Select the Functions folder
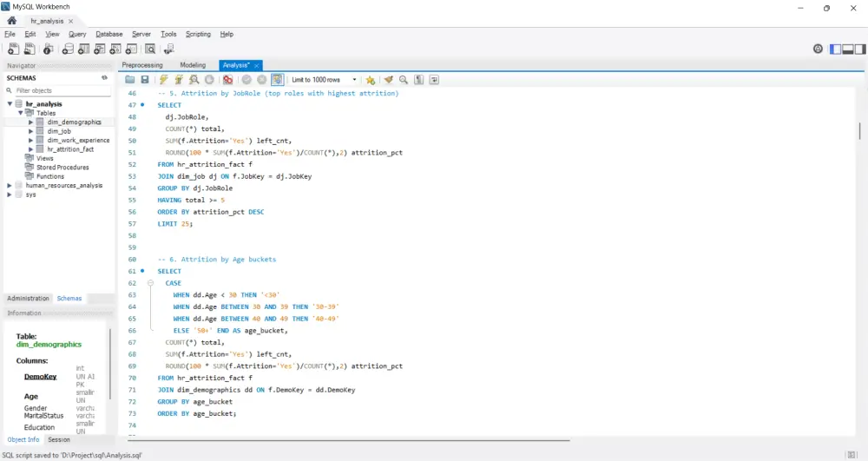This screenshot has height=461, width=868. point(49,176)
